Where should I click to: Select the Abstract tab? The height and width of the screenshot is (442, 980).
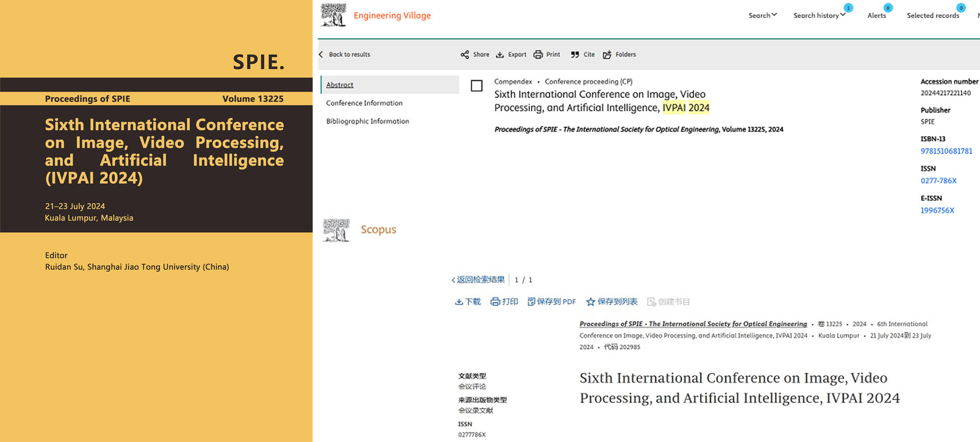(x=340, y=85)
